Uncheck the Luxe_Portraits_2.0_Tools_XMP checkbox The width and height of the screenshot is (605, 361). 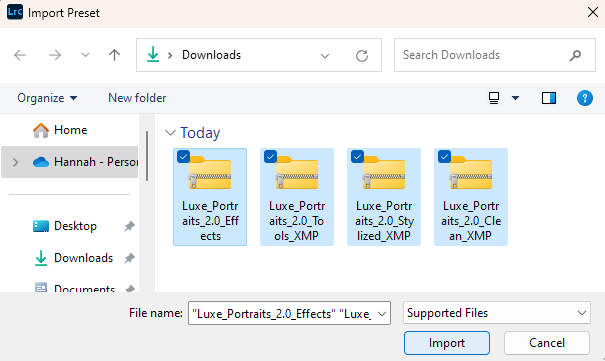270,157
